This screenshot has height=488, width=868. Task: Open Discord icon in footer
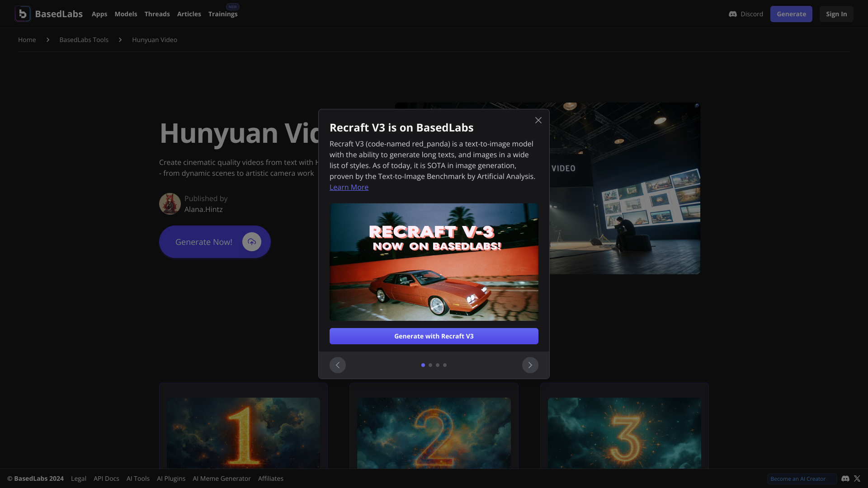845,479
